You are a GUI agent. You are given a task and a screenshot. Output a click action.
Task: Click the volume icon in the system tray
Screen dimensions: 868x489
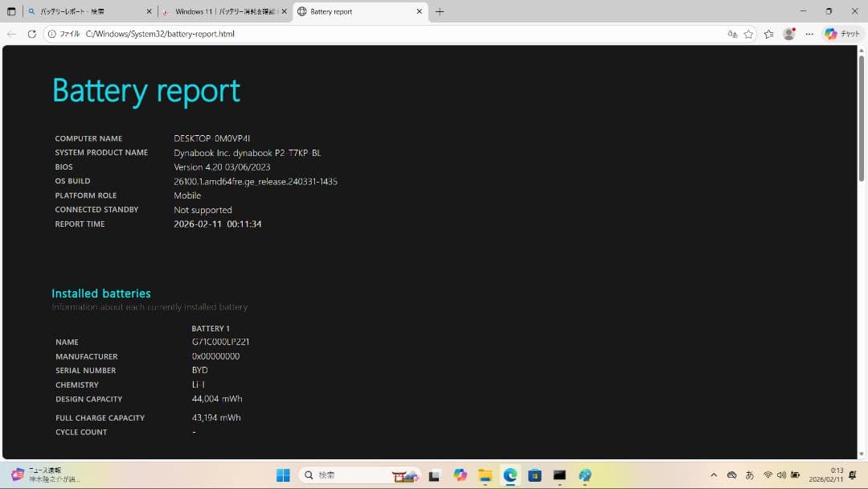click(x=782, y=475)
